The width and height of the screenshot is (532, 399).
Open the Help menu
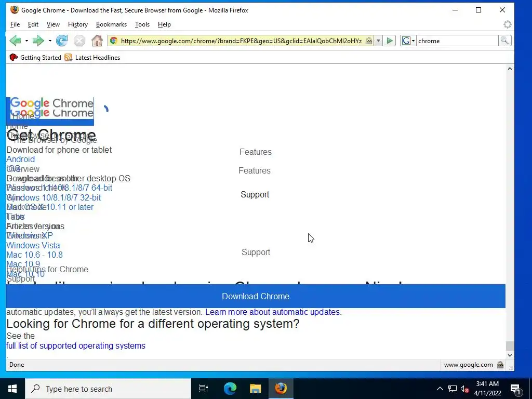coord(164,24)
